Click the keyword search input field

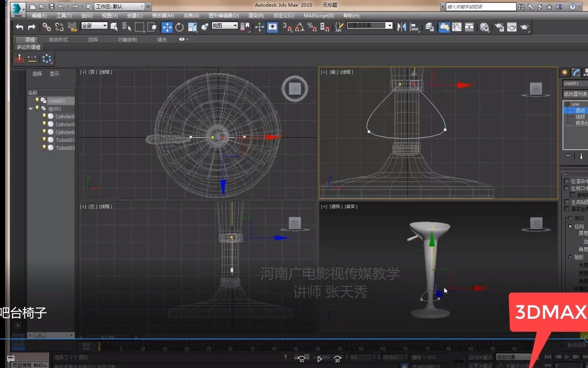coord(480,6)
